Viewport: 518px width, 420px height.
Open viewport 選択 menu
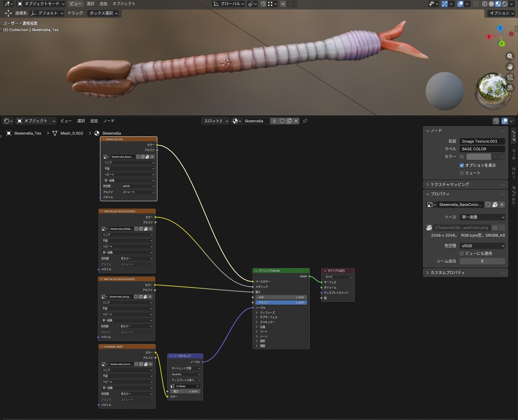point(91,4)
